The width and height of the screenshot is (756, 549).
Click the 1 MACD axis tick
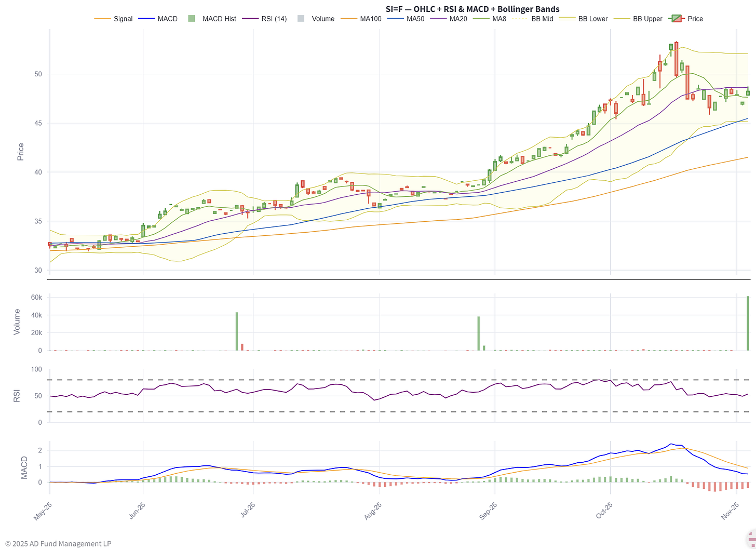(x=40, y=466)
